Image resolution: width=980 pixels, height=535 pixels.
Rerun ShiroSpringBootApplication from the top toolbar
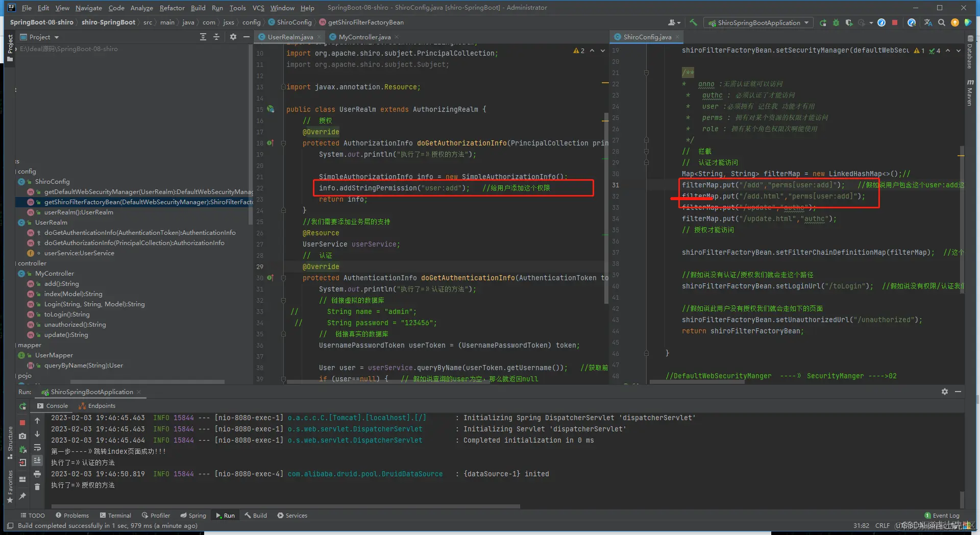click(x=823, y=22)
